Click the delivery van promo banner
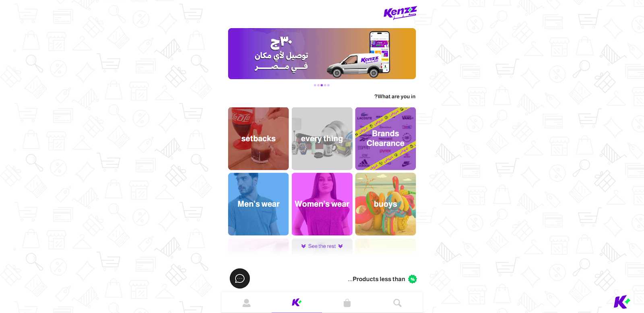 322,54
